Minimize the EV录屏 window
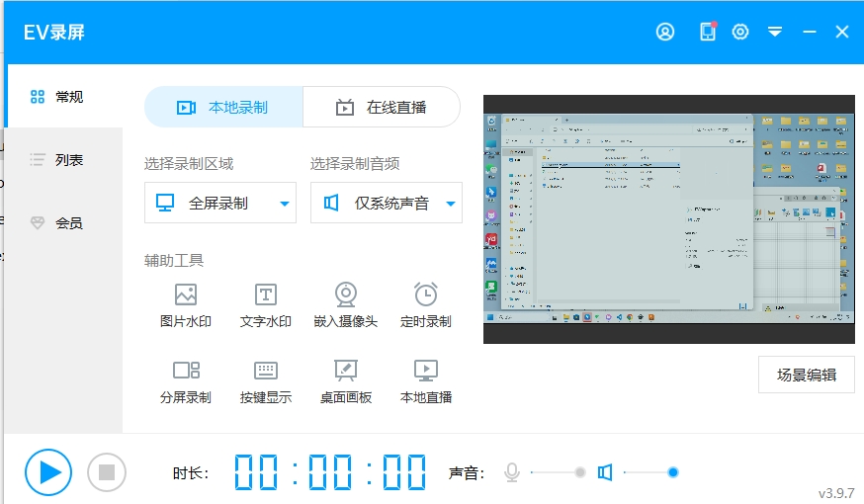This screenshot has height=504, width=864. click(x=810, y=32)
